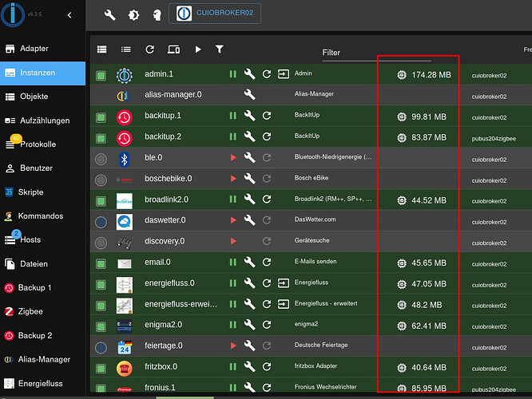
Task: Pause the enigma2.0 instance
Action: tap(232, 325)
